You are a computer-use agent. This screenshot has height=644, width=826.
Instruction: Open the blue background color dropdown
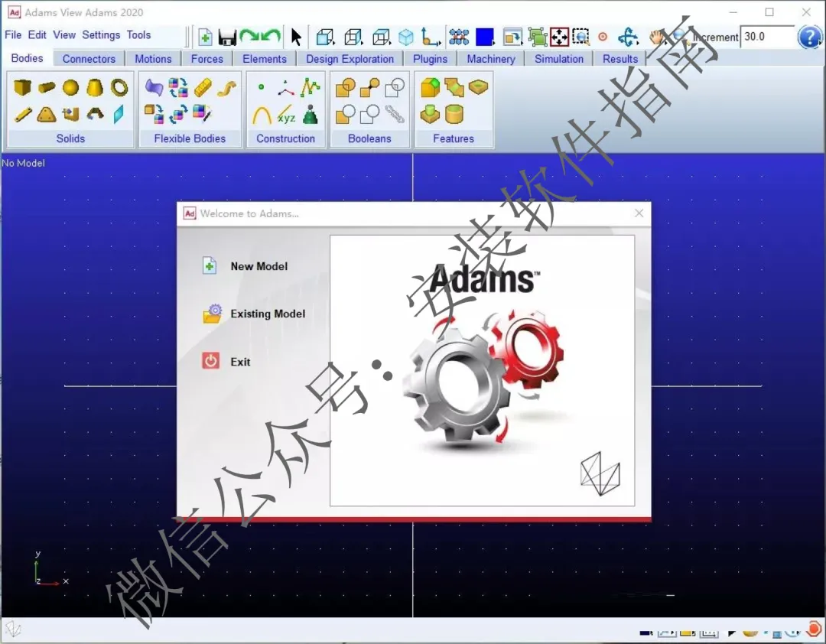[485, 37]
